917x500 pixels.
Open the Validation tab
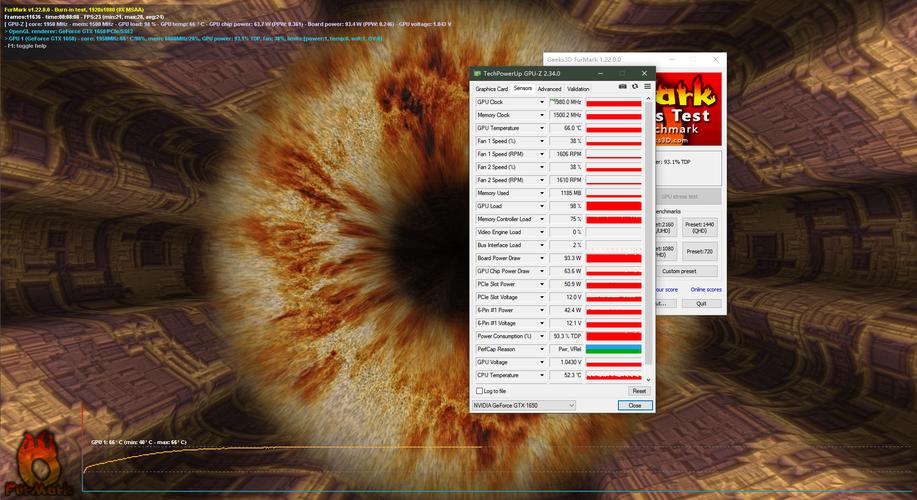578,89
